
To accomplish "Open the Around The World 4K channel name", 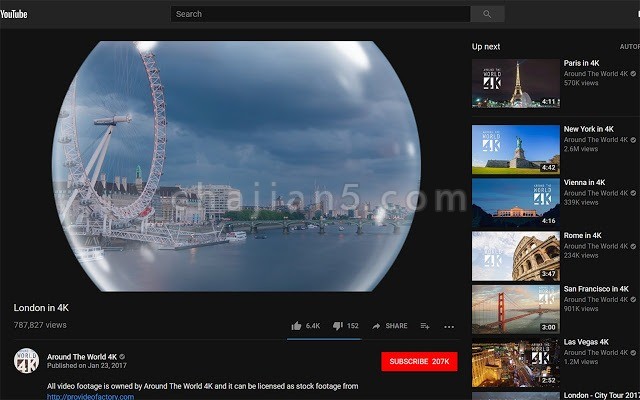I will pyautogui.click(x=82, y=357).
